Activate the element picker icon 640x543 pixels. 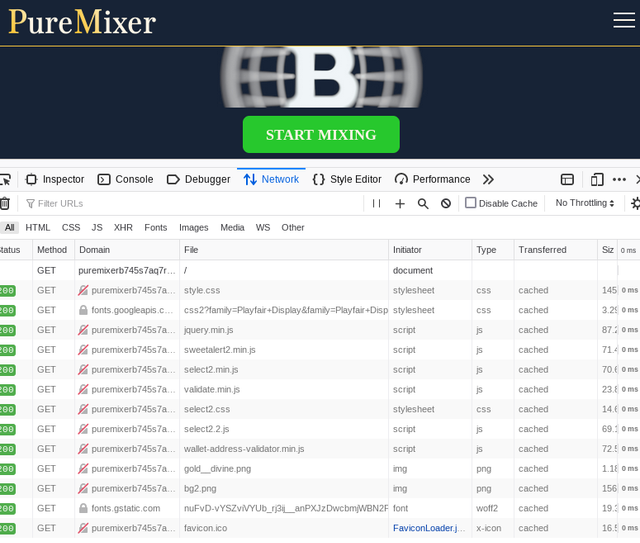click(x=5, y=179)
